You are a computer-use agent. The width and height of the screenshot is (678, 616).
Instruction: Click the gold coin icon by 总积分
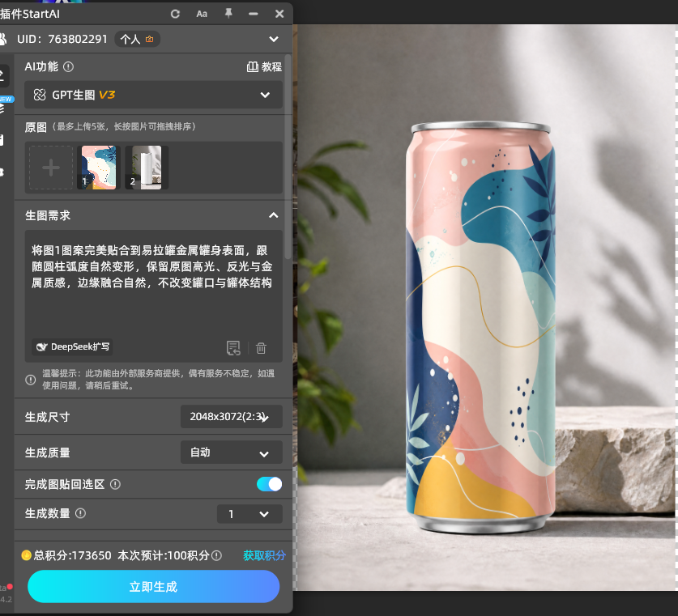point(27,555)
